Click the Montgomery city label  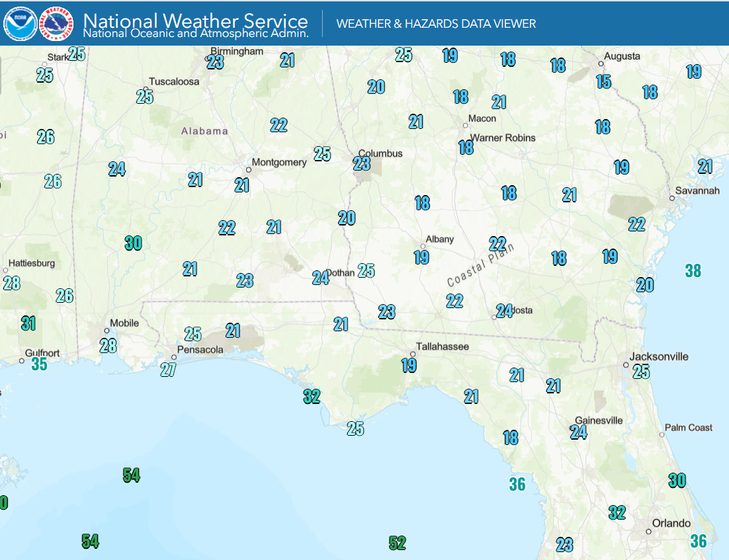(x=279, y=162)
